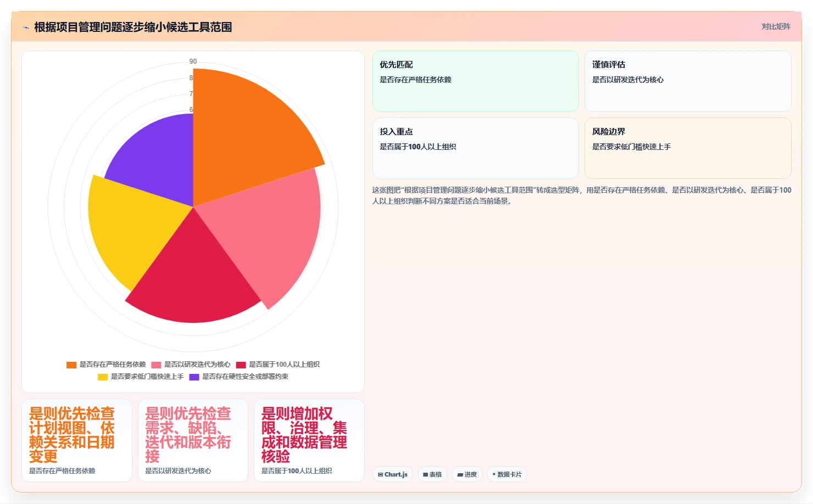Screen dimensions: 813x504
Task: Click the 表格 tag icon
Action: (425, 474)
